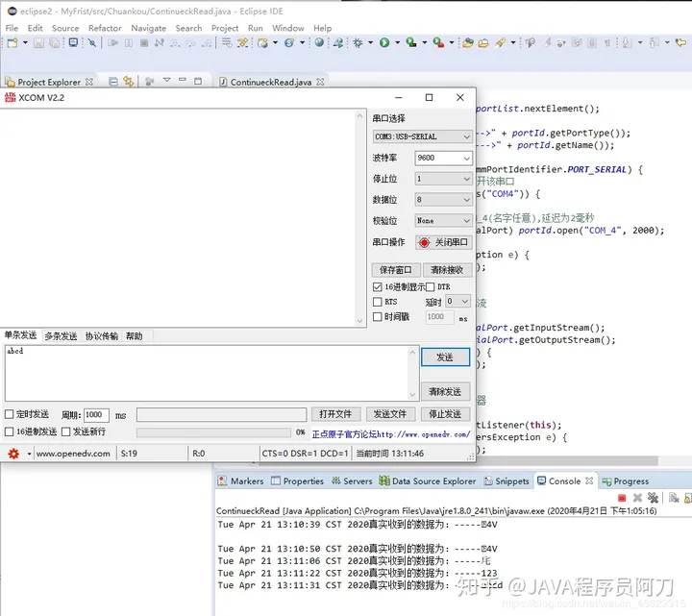Screen dimensions: 692x616
Task: Click the Resume debug icon
Action: point(113,43)
